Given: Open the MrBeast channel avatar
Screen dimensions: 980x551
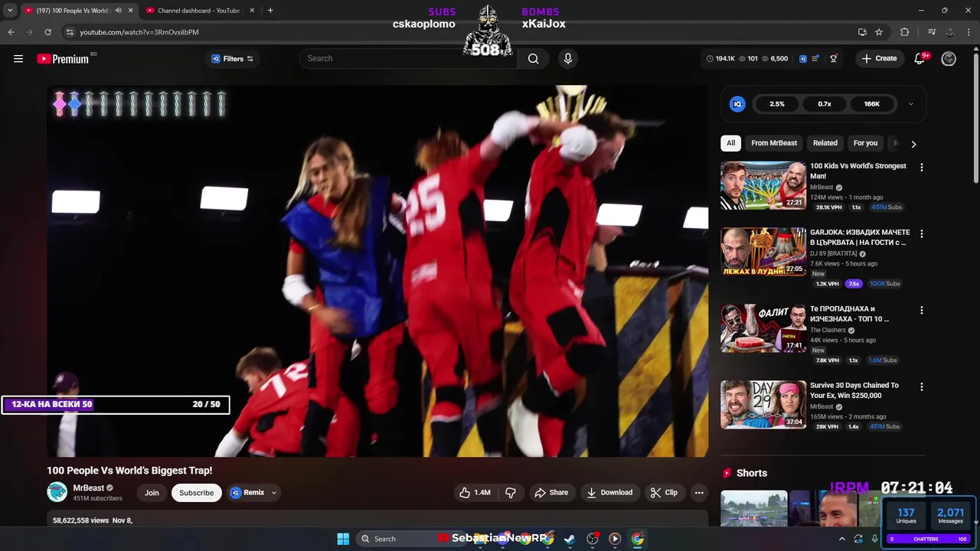Looking at the screenshot, I should coord(57,492).
